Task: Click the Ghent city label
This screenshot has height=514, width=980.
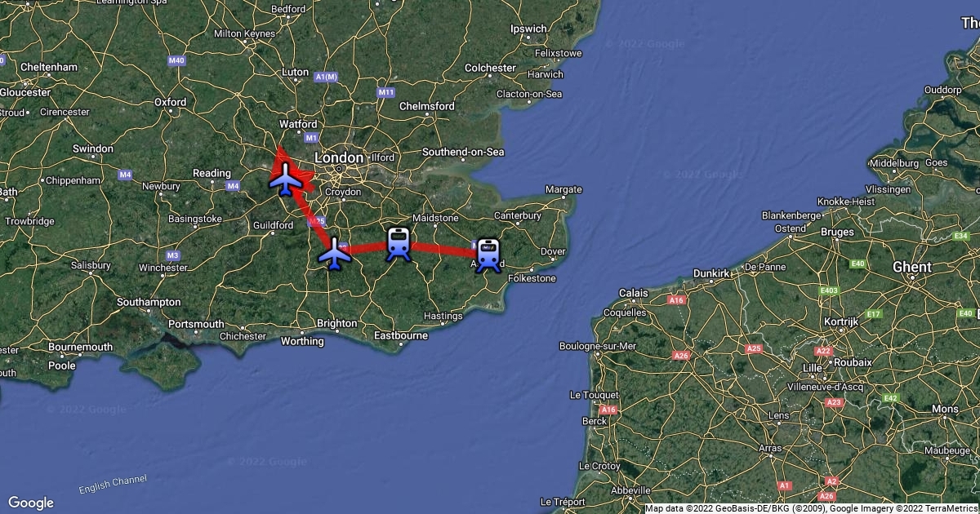Action: pos(912,267)
